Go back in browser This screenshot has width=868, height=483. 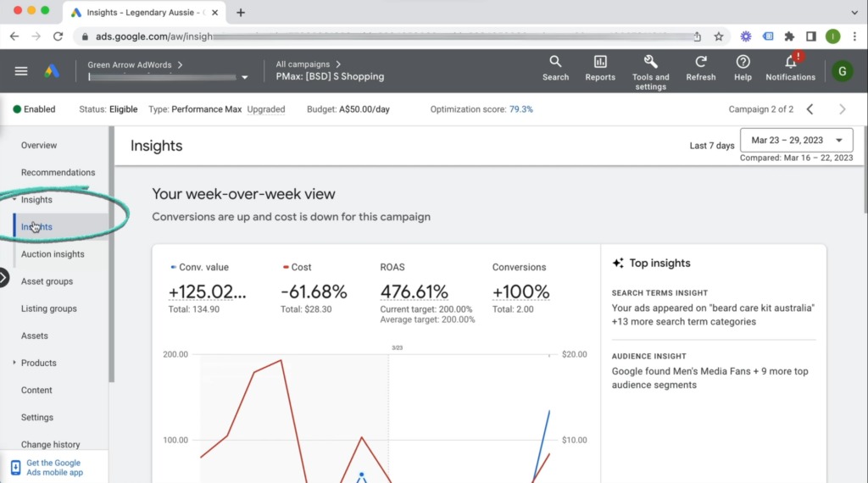click(14, 36)
